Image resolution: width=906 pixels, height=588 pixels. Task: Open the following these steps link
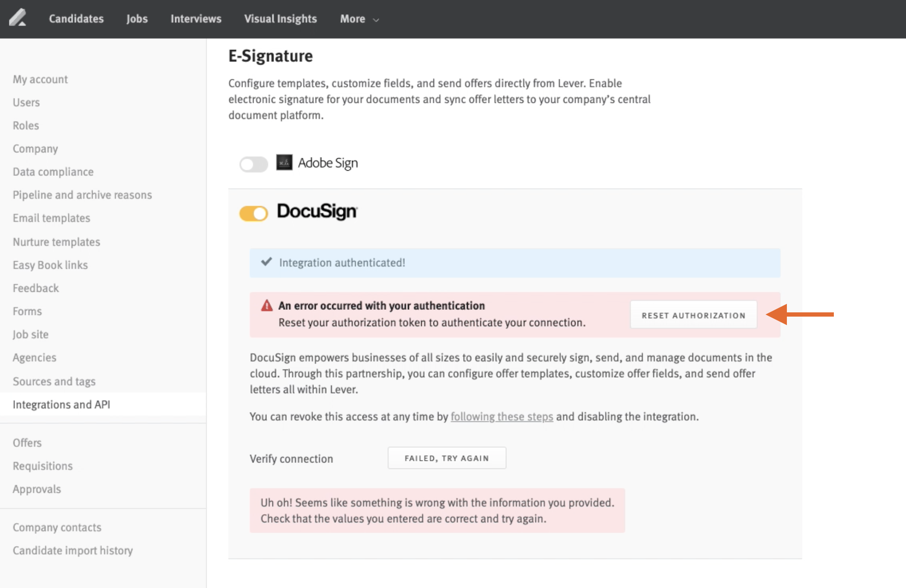tap(502, 417)
